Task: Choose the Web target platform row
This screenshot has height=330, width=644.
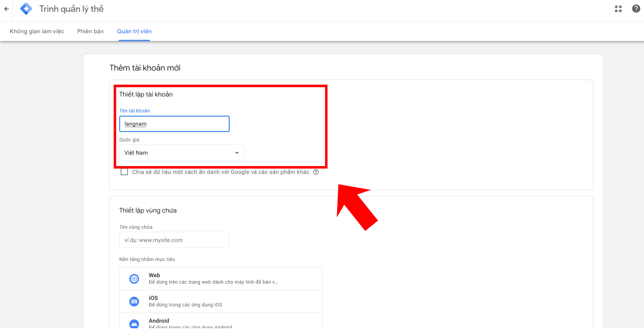Action: coord(220,279)
